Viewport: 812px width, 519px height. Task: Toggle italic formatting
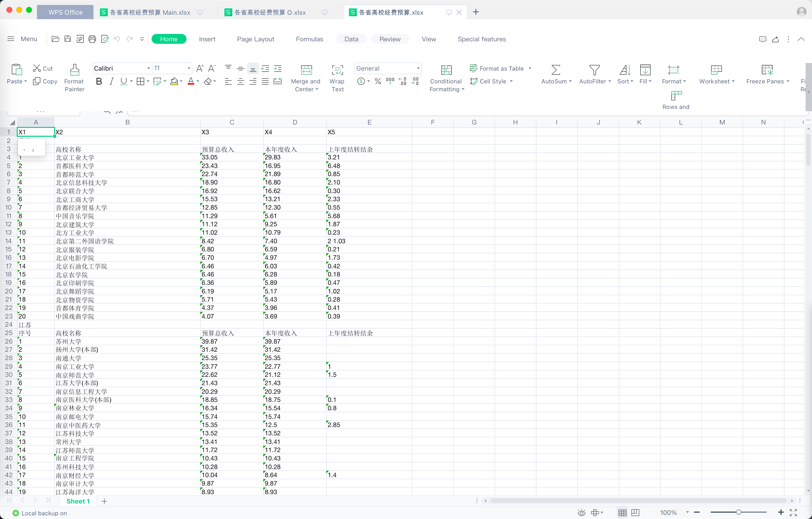(111, 81)
